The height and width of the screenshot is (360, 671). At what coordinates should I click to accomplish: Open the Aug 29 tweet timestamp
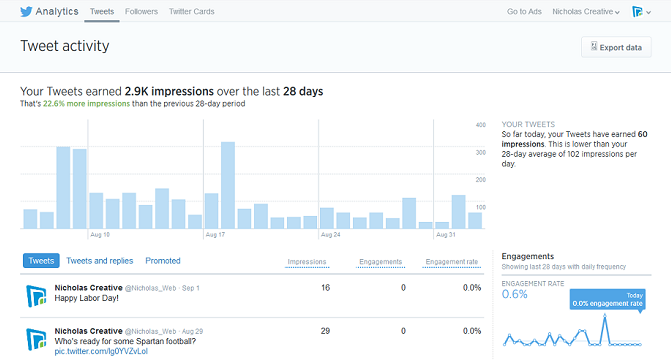pyautogui.click(x=193, y=331)
